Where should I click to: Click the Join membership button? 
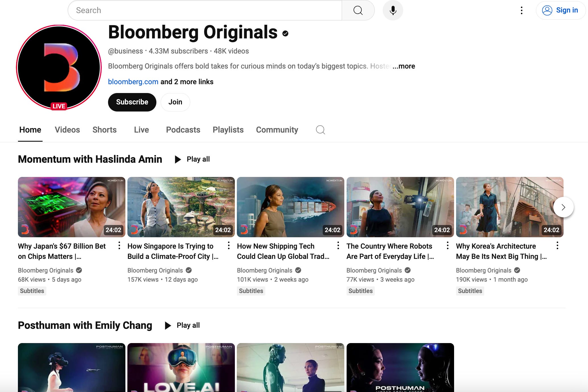pos(175,102)
